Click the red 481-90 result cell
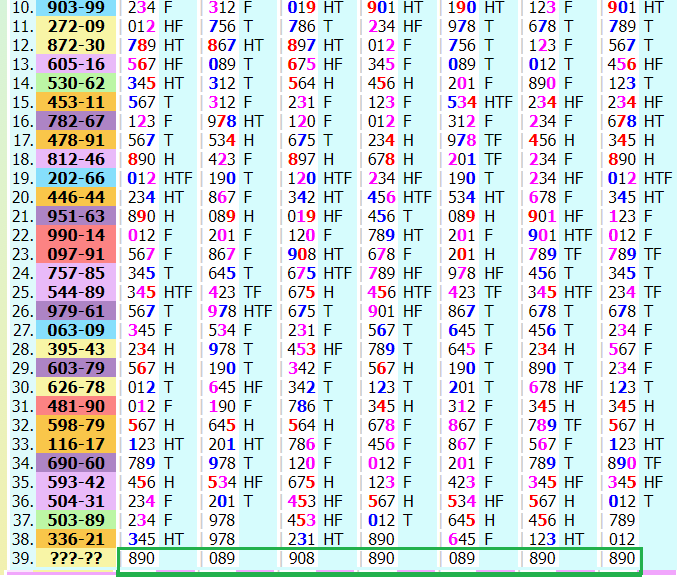The width and height of the screenshot is (679, 583). coord(76,406)
